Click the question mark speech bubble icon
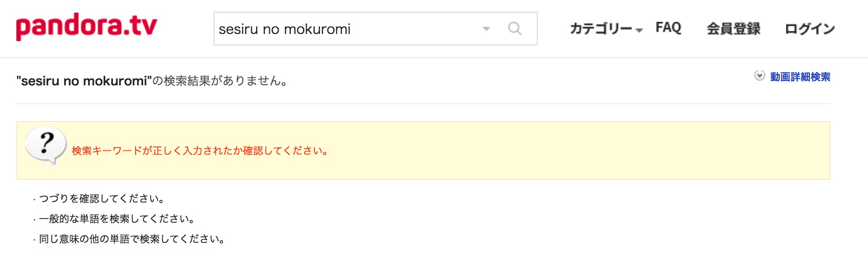 [x=46, y=146]
